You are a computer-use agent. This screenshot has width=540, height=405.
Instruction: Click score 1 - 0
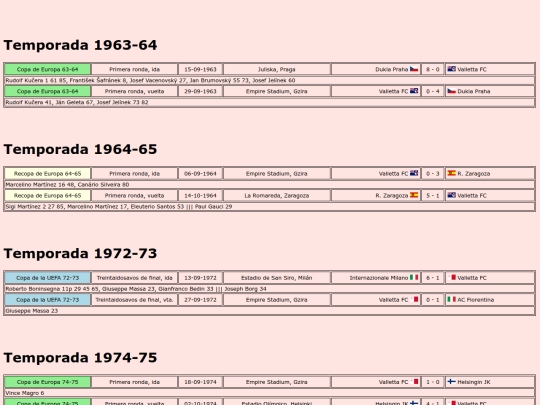point(433,382)
